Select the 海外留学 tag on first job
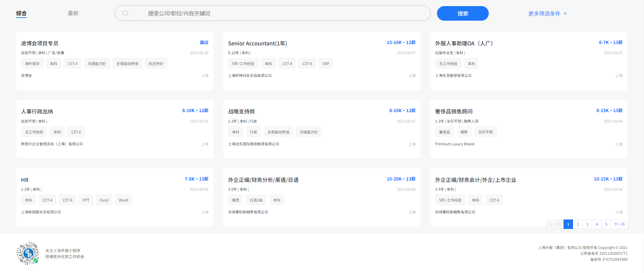Image resolution: width=644 pixels, height=273 pixels. tap(32, 64)
